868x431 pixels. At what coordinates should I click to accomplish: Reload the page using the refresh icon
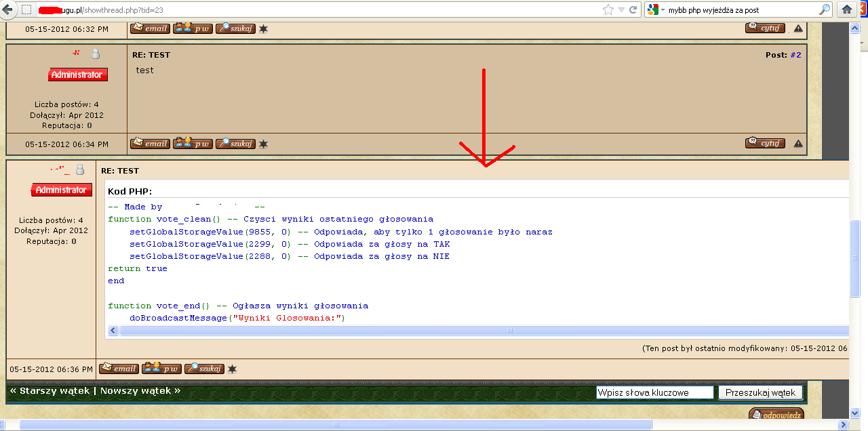[633, 9]
